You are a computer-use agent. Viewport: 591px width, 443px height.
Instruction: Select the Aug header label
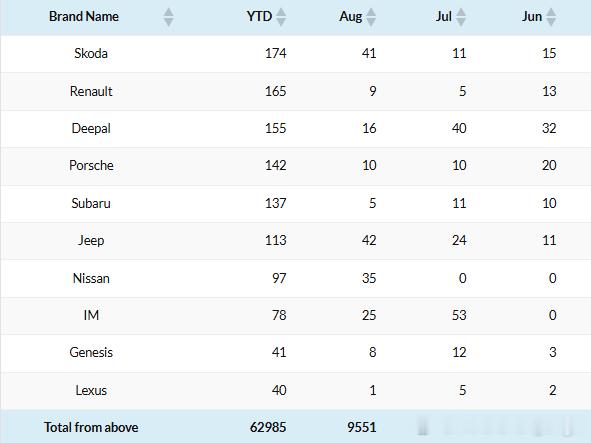[x=351, y=17]
